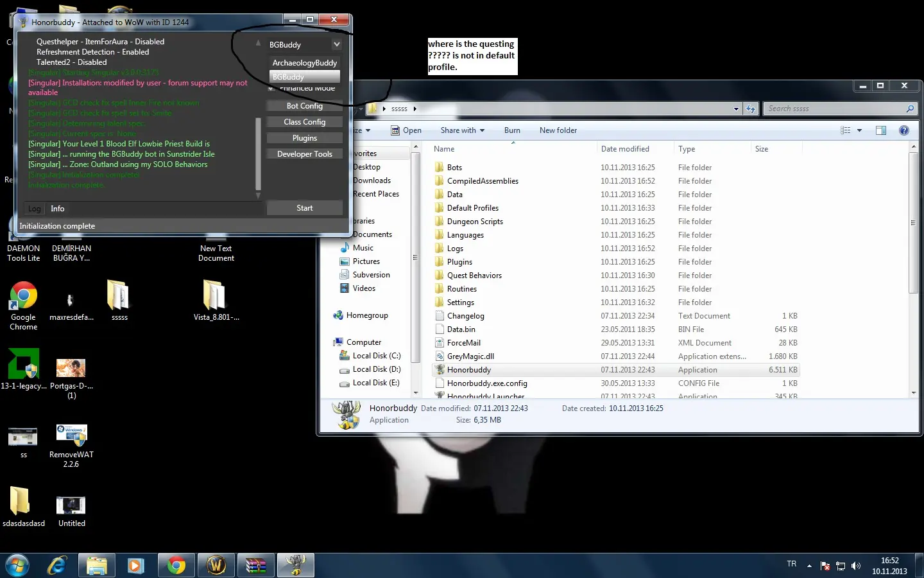Image resolution: width=924 pixels, height=578 pixels.
Task: Switch to the Info tab in Honorbuddy
Action: pyautogui.click(x=57, y=209)
